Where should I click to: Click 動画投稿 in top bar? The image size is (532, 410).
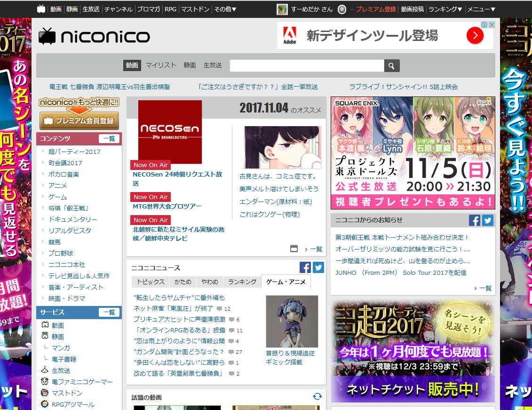(412, 9)
